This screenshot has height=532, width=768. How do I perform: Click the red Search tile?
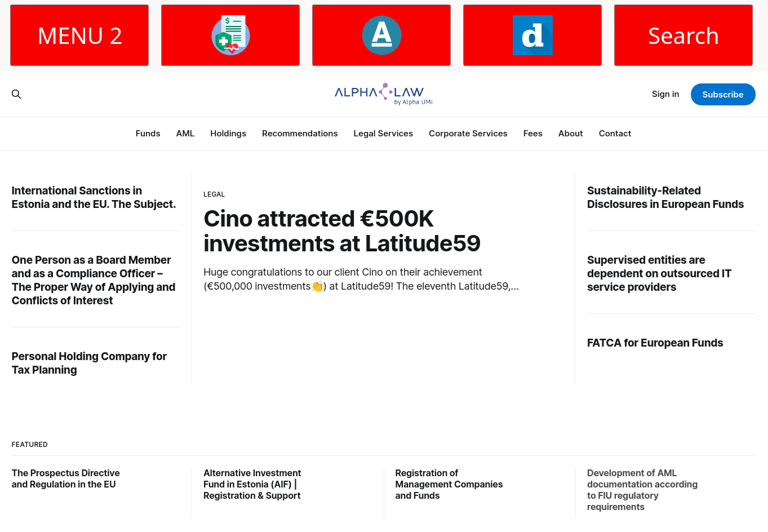(683, 35)
